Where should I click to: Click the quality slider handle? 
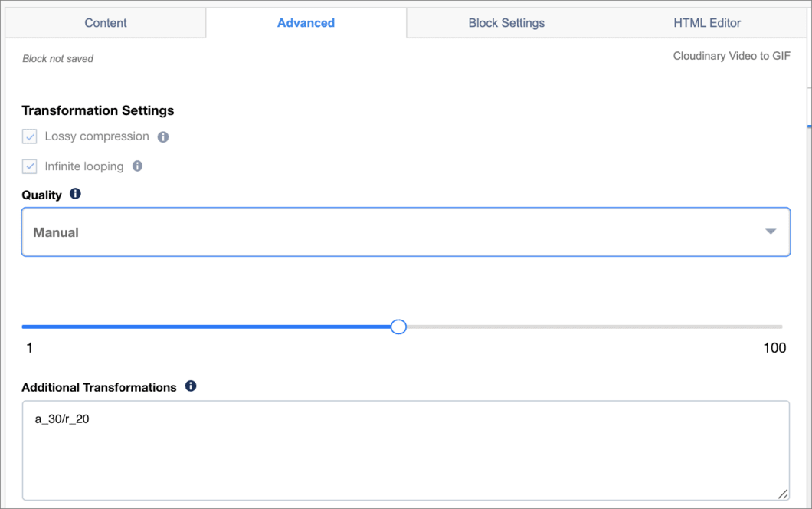(398, 327)
